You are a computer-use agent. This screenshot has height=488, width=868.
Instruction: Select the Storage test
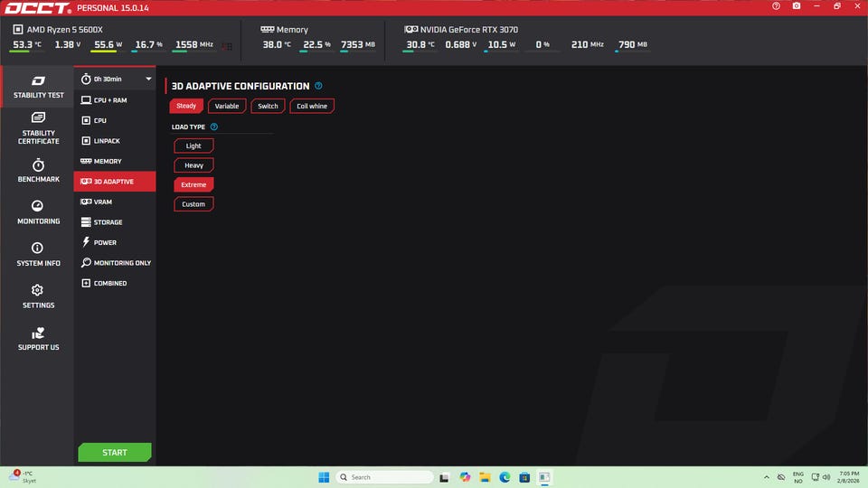[x=115, y=222]
